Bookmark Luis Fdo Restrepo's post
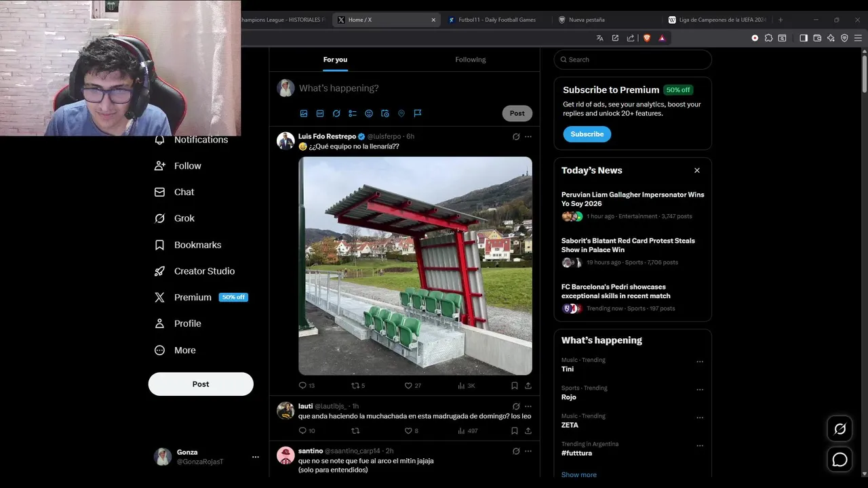Viewport: 868px width, 488px height. (x=515, y=386)
